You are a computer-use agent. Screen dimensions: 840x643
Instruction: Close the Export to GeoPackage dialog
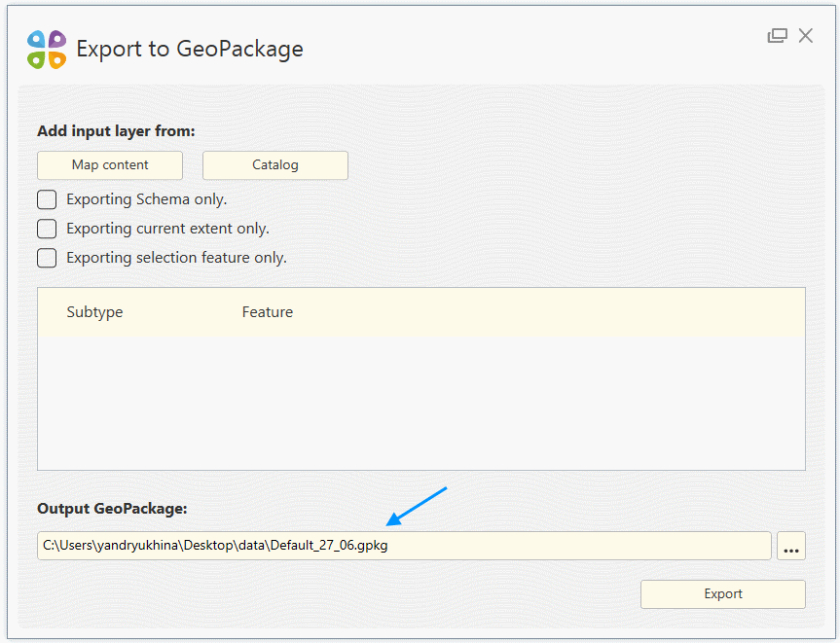pyautogui.click(x=806, y=36)
